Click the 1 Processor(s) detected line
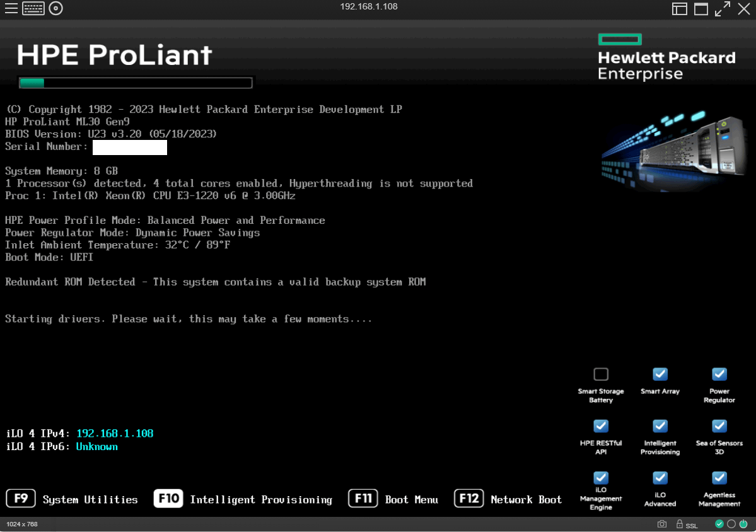This screenshot has width=756, height=532. click(239, 183)
